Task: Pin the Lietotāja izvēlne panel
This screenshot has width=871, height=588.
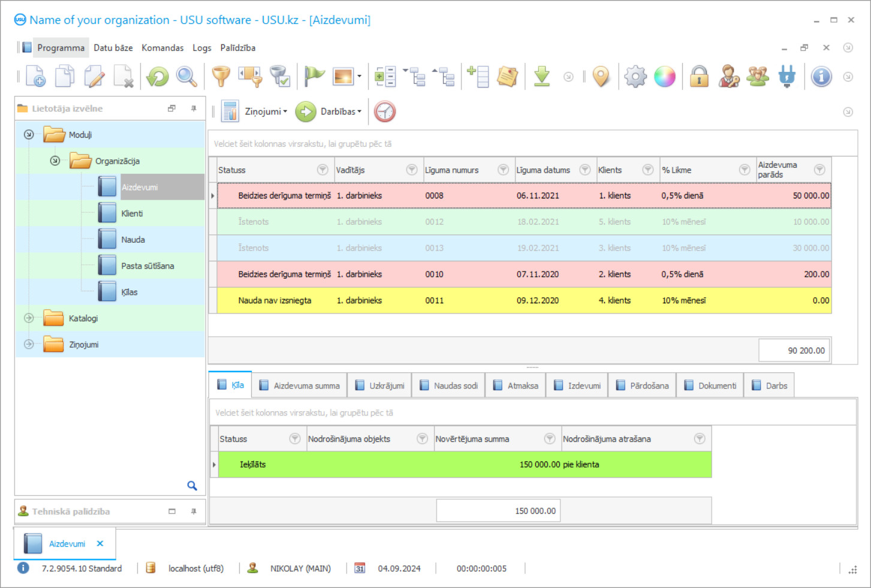Action: [x=194, y=108]
